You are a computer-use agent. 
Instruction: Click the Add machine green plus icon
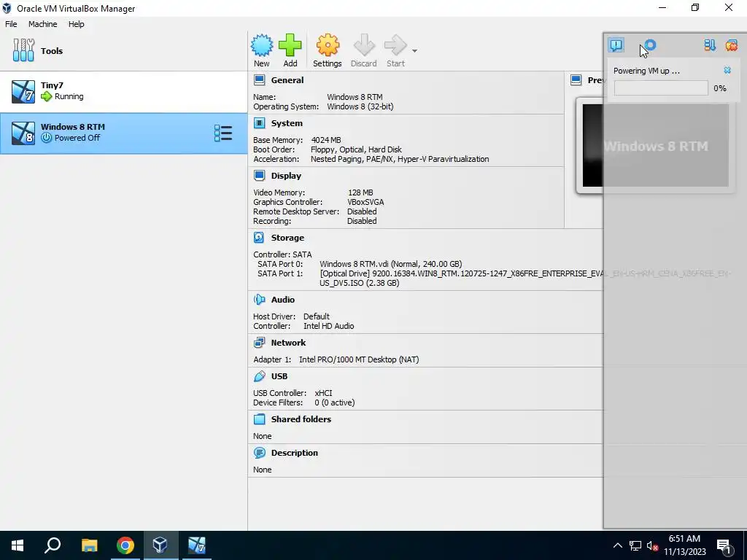click(290, 46)
